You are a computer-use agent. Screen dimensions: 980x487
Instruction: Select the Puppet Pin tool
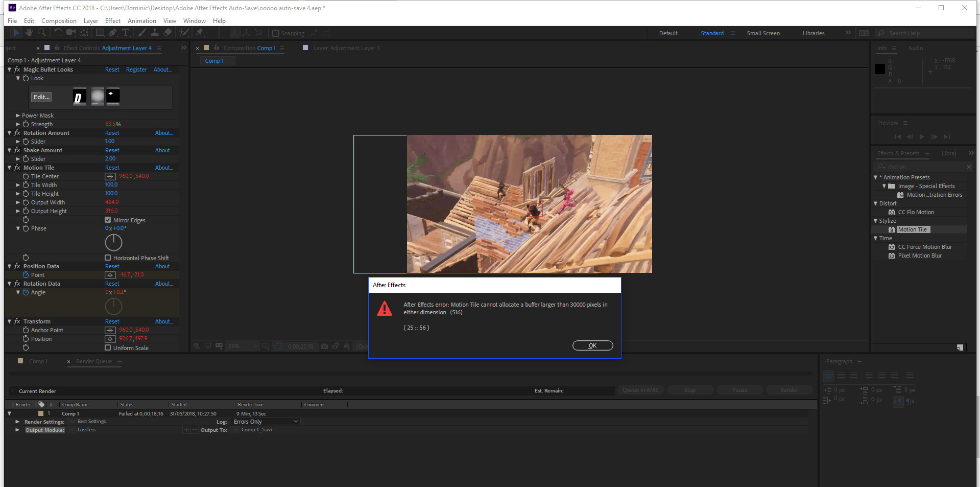(200, 33)
